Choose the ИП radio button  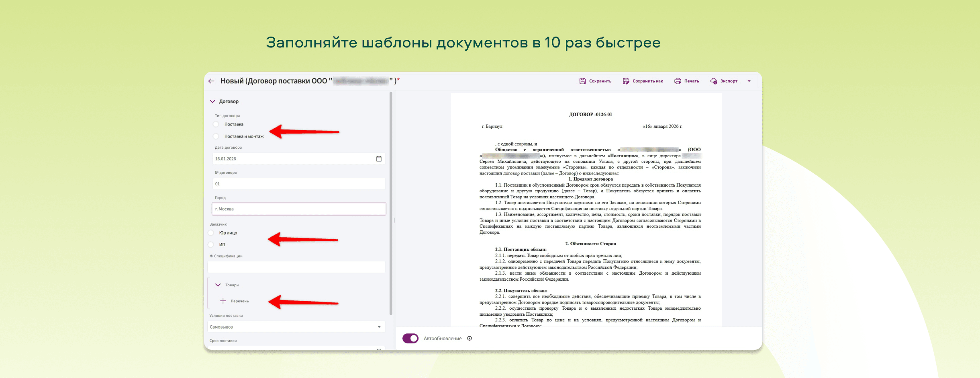pos(211,244)
